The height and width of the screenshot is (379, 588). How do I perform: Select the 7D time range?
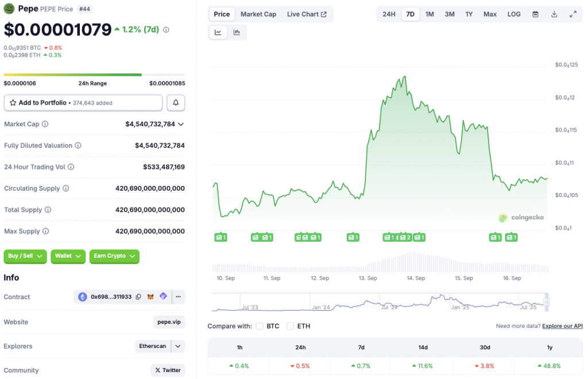point(410,14)
